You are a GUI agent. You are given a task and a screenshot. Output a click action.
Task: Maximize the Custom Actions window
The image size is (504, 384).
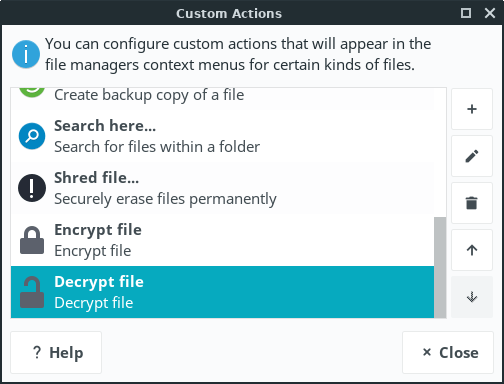coord(466,13)
